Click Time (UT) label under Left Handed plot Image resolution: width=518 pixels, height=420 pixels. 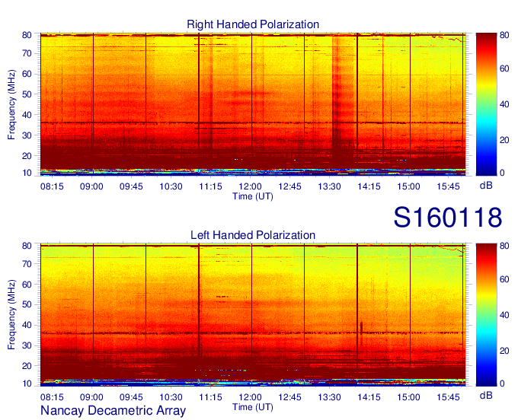pos(253,407)
